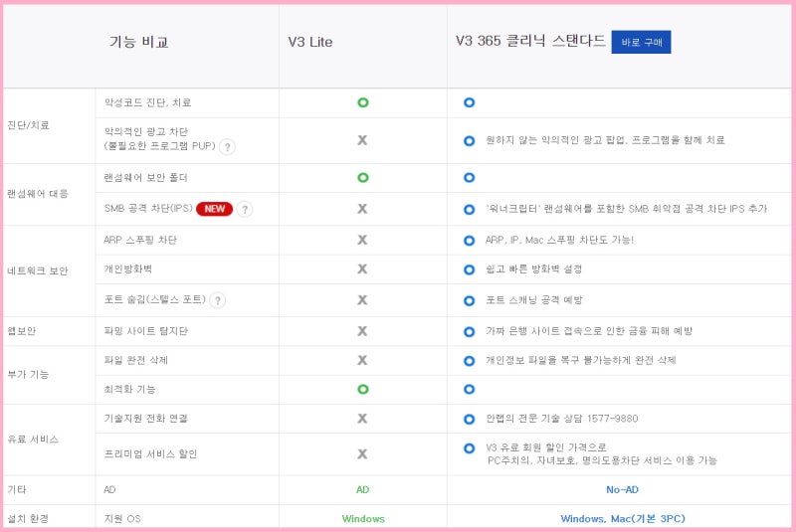This screenshot has width=796, height=532.
Task: Click the 기타 category label
Action: tap(17, 490)
